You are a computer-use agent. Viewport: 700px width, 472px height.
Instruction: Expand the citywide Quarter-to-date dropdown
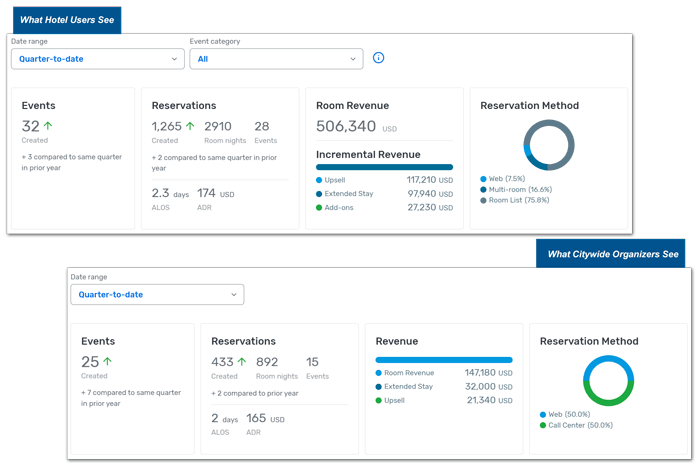[157, 295]
